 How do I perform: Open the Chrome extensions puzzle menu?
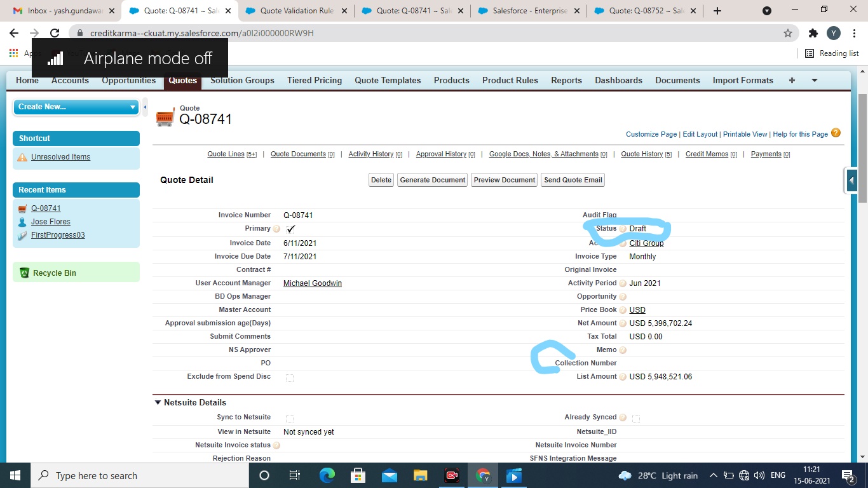point(813,33)
